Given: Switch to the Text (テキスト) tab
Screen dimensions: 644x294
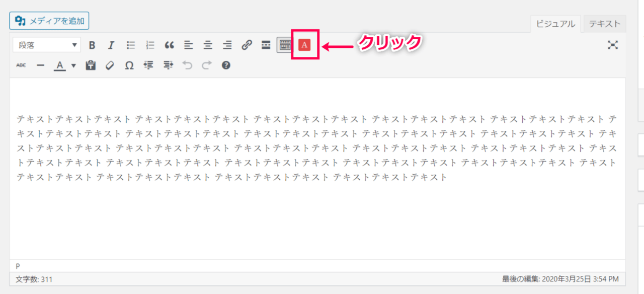Looking at the screenshot, I should coord(604,24).
